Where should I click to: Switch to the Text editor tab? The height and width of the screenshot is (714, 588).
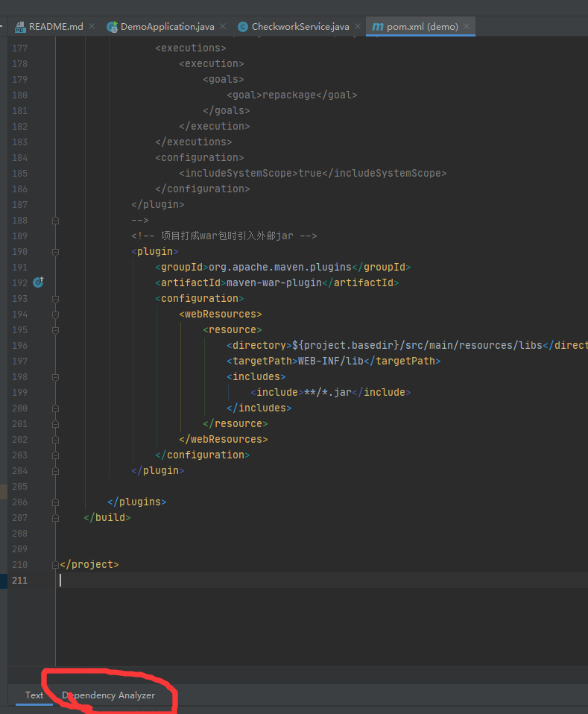(34, 695)
